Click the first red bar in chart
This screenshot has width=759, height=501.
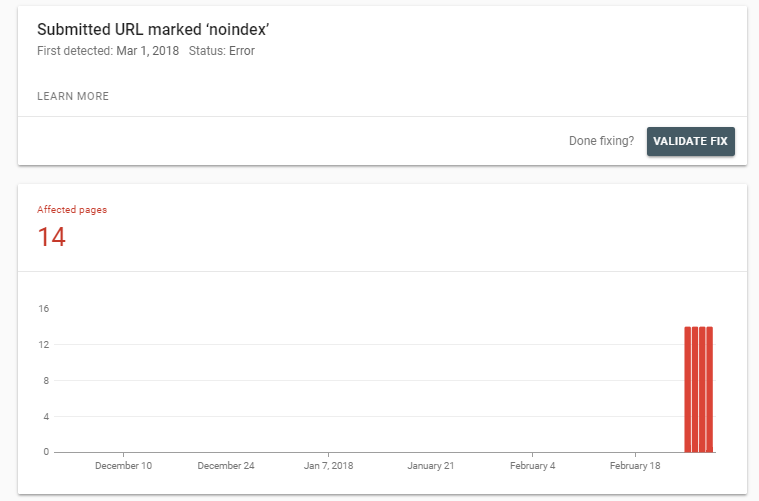point(688,389)
